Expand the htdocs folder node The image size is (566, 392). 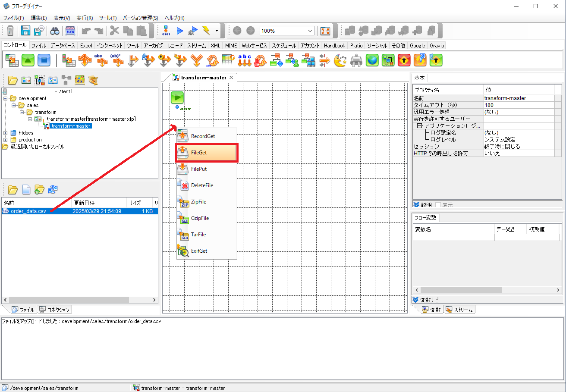coord(6,133)
